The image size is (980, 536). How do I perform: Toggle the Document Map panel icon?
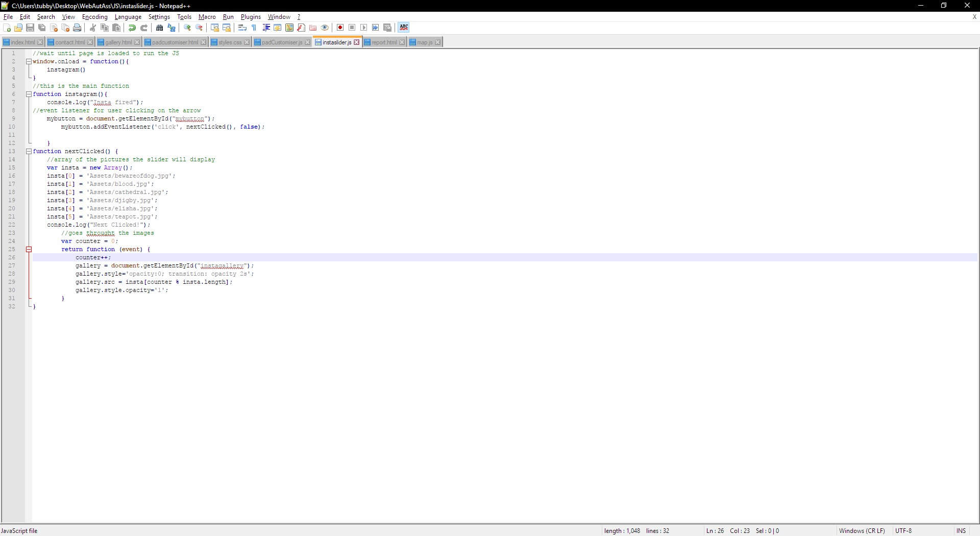[289, 28]
